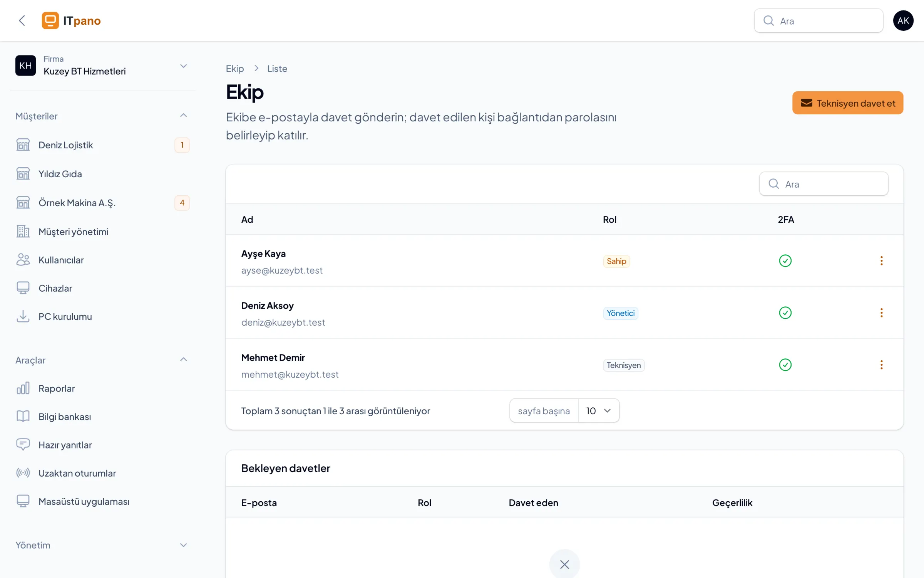Click the Kullanıcılar people icon
The image size is (924, 578).
click(x=23, y=260)
